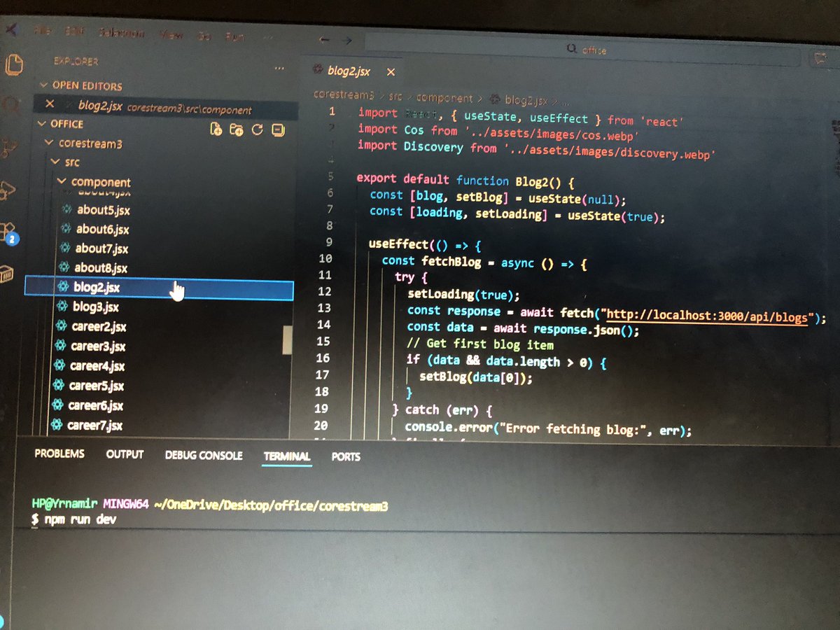Open career2.jsx in the file tree
840x630 pixels.
click(x=98, y=326)
